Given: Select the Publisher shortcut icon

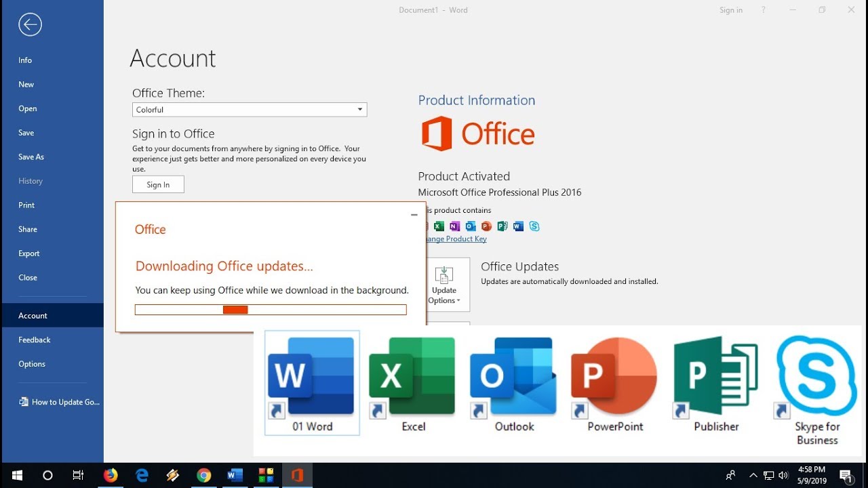Looking at the screenshot, I should click(x=715, y=383).
